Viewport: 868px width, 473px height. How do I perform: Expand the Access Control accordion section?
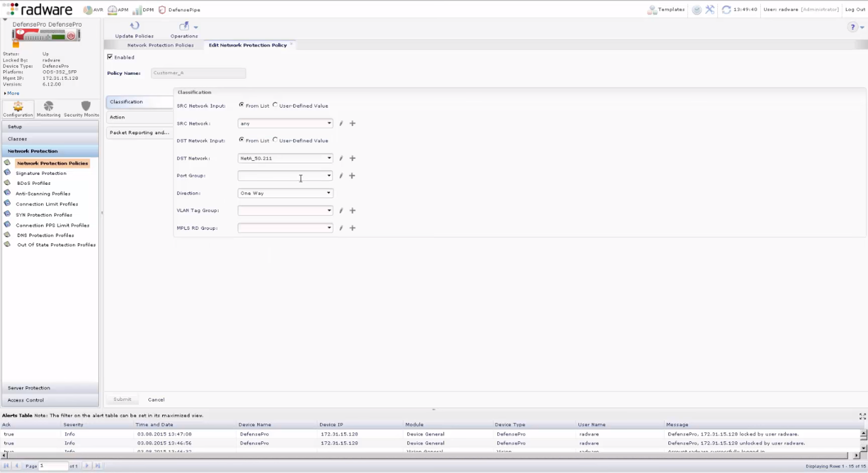click(x=50, y=400)
